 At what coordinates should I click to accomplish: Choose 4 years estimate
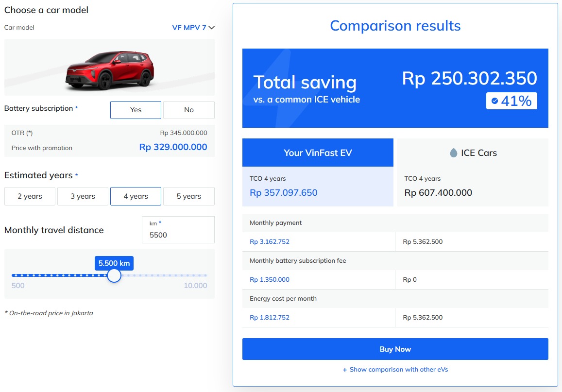[136, 196]
